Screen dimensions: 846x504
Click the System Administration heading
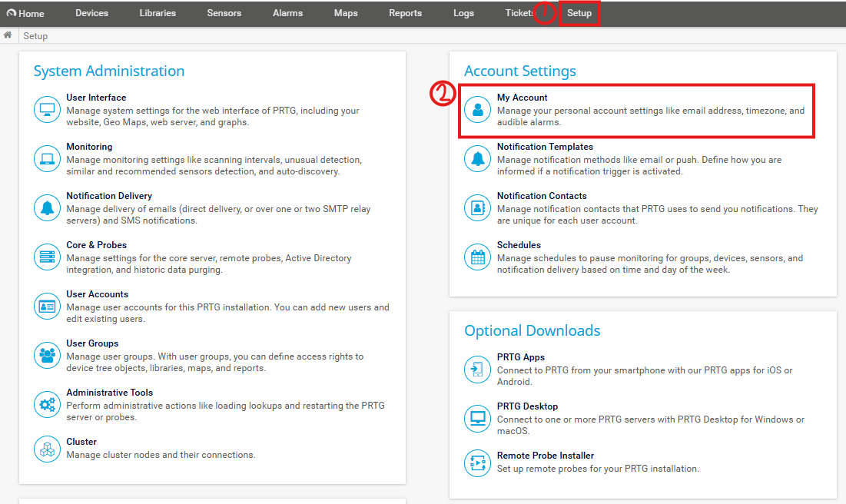109,71
